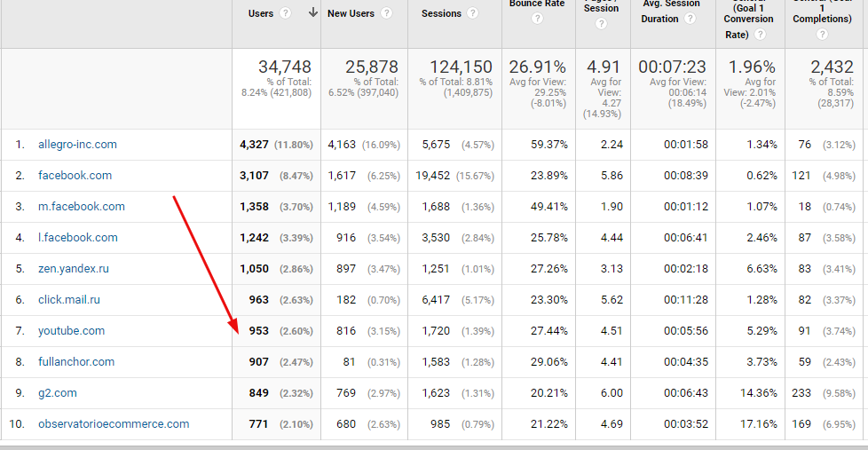This screenshot has width=868, height=450.
Task: Select users value 1,242 for l.facebook.com
Action: (x=254, y=238)
